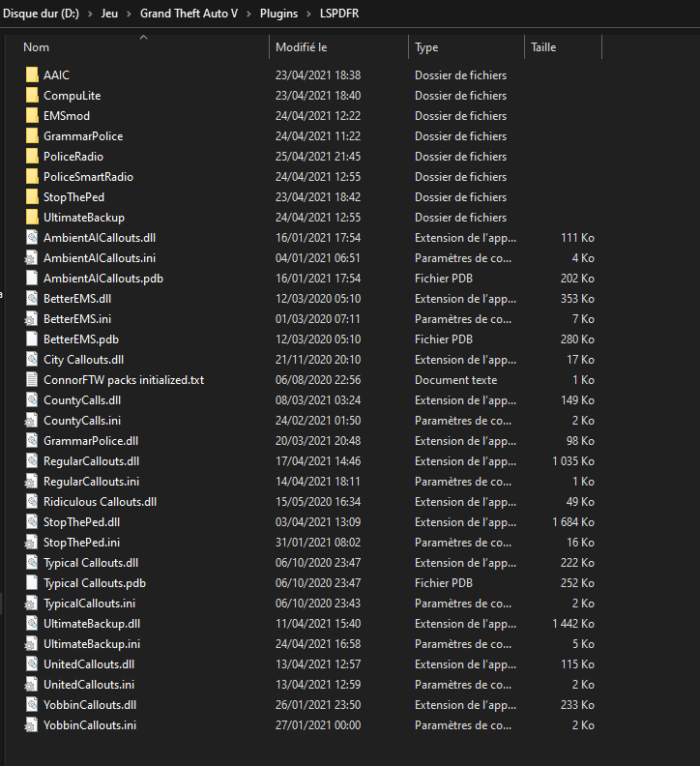The width and height of the screenshot is (700, 766).
Task: Click the date 25/04/2021 21:45
Action: (318, 157)
